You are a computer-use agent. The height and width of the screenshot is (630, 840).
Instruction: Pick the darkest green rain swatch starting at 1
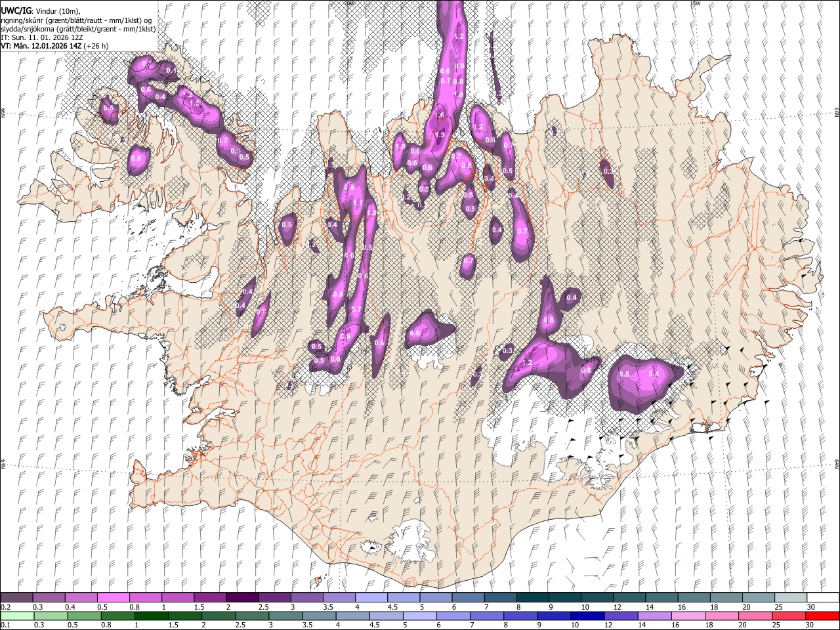coord(150,616)
